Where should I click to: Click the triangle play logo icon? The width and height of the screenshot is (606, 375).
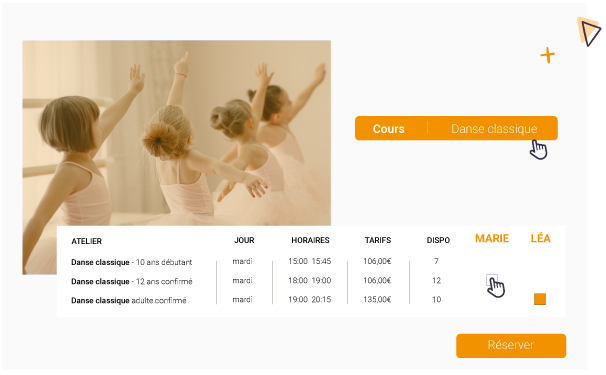[590, 31]
